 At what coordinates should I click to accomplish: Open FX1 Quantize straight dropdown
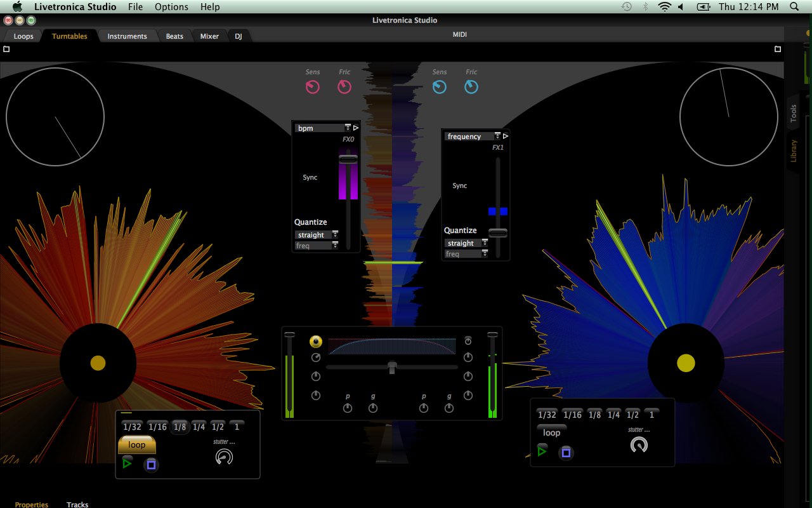[466, 243]
